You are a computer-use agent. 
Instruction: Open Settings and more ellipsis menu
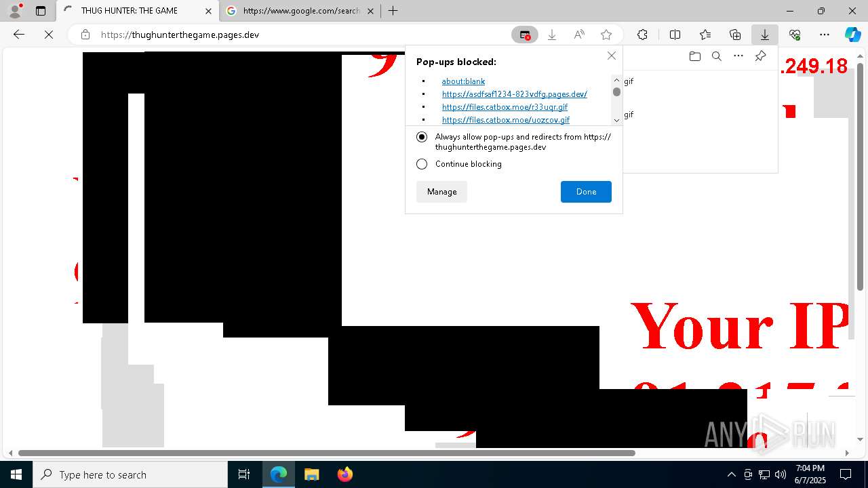825,35
